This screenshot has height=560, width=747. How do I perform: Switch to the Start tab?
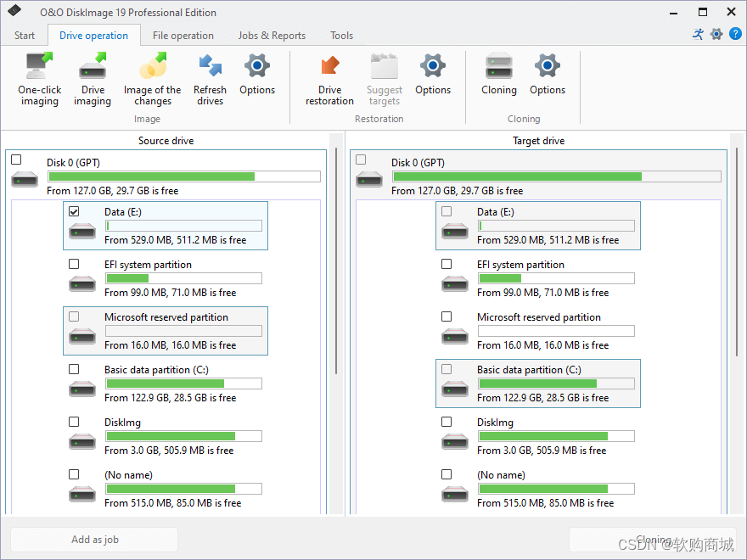[25, 36]
